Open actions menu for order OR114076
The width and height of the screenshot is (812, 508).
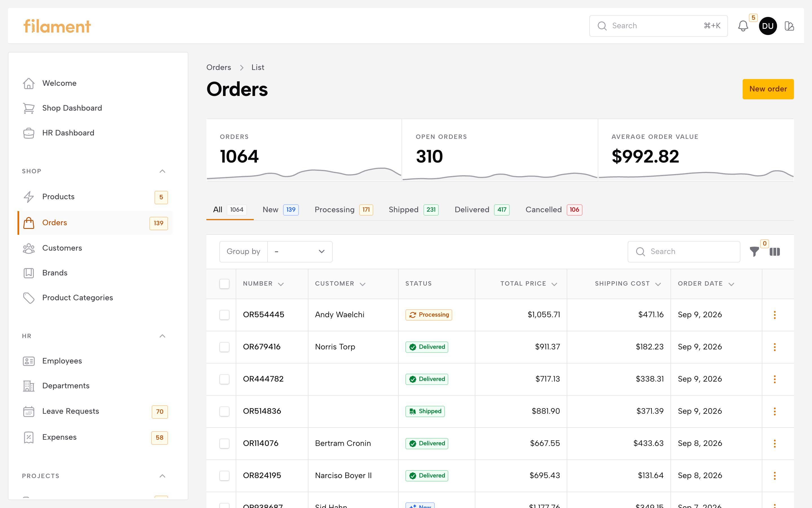(775, 443)
